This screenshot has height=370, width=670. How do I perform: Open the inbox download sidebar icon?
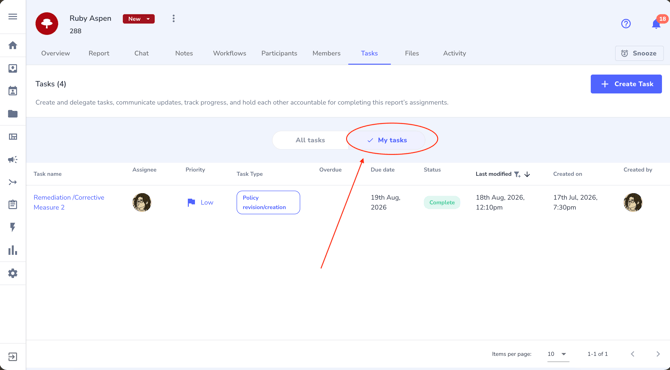(x=13, y=68)
